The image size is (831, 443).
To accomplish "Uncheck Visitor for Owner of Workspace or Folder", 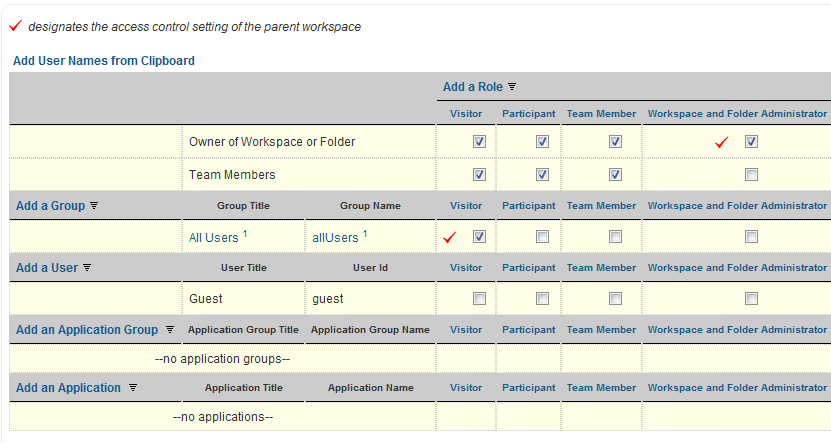I will (x=479, y=142).
